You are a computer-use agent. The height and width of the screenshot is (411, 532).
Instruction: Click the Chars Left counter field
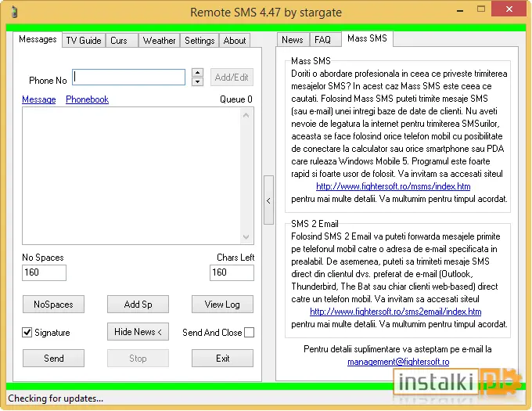[x=232, y=272]
